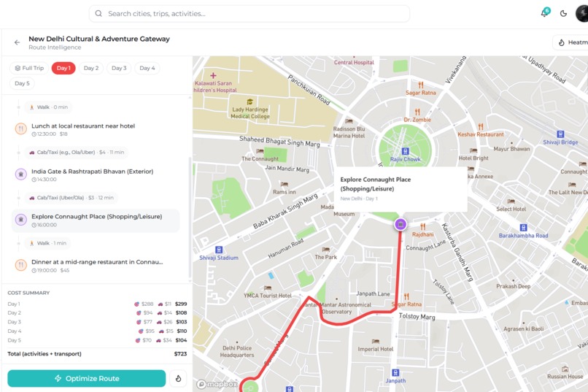Image resolution: width=588 pixels, height=392 pixels.
Task: Open the notifications bell
Action: point(544,13)
